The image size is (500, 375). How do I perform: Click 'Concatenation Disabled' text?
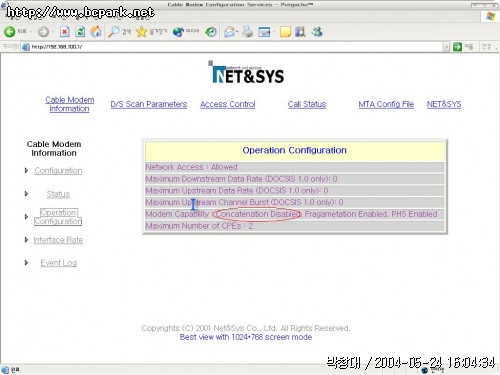click(x=259, y=214)
